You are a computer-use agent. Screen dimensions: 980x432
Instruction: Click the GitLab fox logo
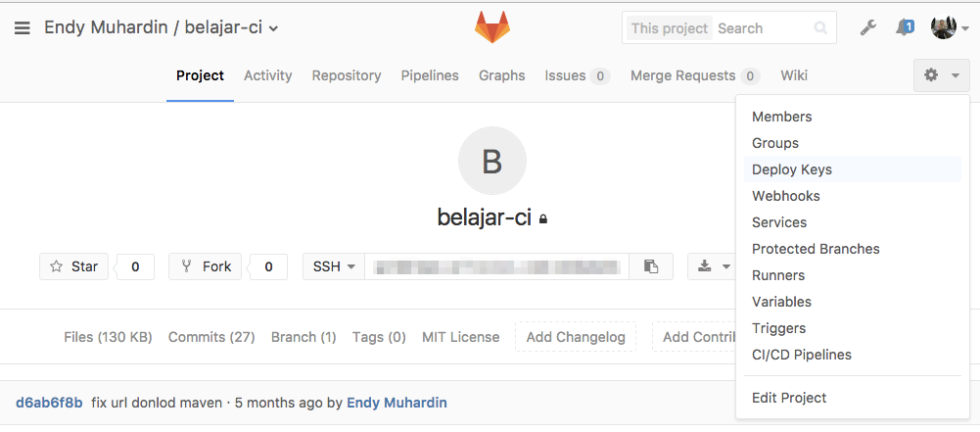[x=491, y=27]
